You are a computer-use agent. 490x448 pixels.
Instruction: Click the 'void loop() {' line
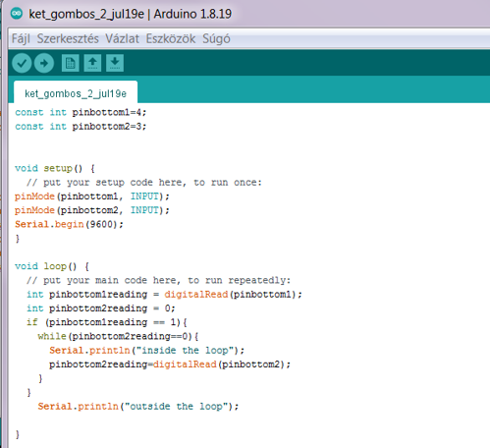tap(52, 266)
